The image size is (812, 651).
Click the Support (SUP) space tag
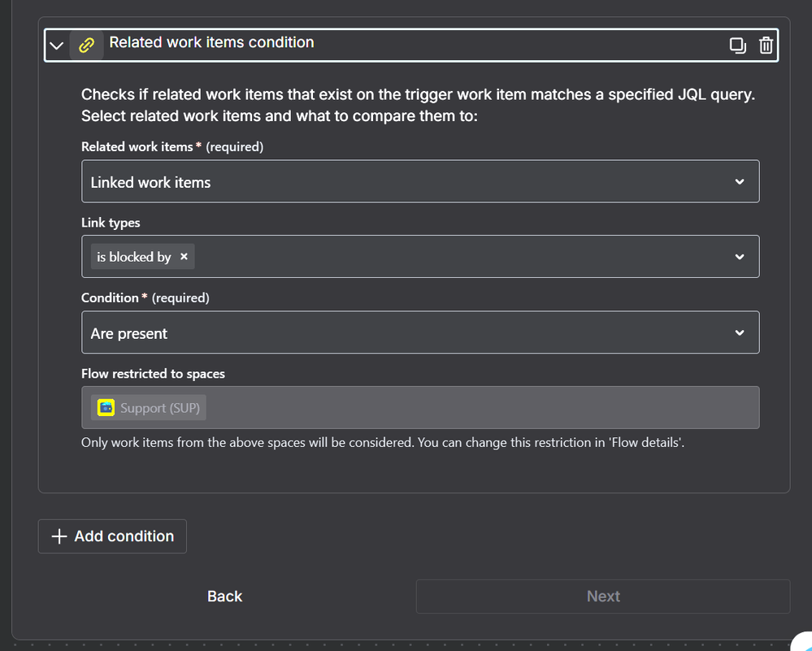click(x=149, y=408)
